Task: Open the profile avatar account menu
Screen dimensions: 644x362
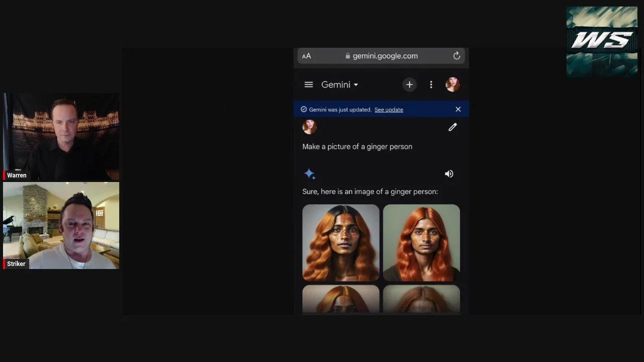Action: point(452,84)
